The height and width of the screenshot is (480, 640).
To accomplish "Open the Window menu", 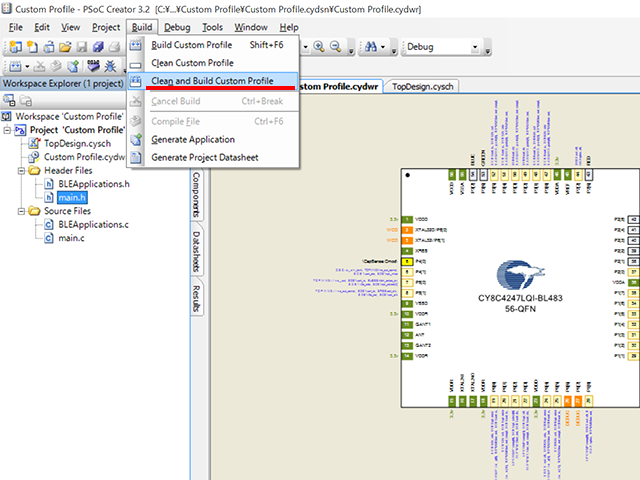I will tap(251, 27).
